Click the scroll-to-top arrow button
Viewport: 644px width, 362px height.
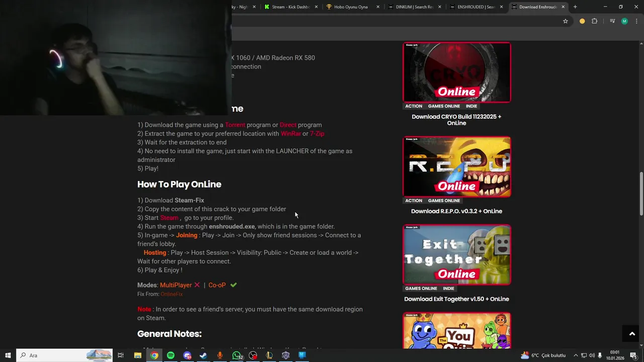click(x=632, y=334)
